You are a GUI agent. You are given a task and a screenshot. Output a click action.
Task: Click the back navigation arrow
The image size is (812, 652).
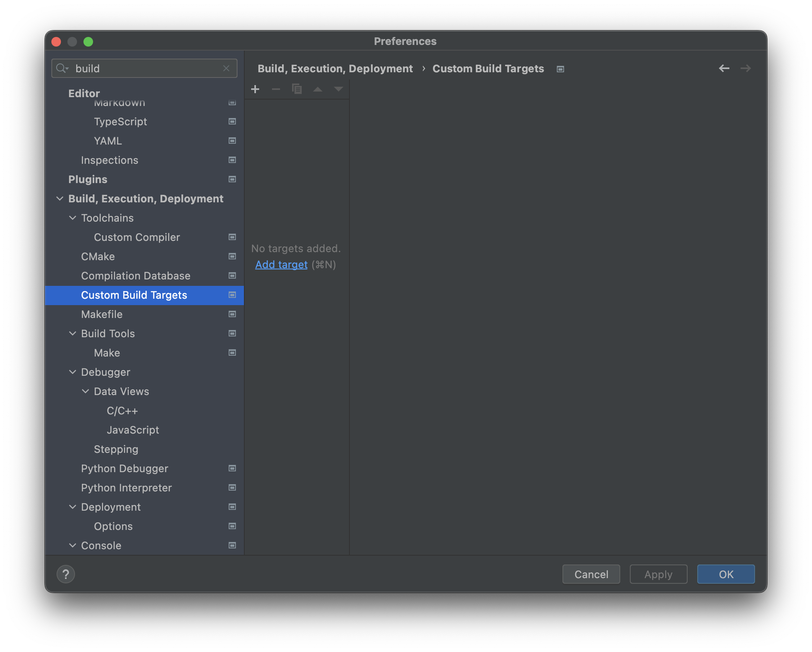coord(724,68)
